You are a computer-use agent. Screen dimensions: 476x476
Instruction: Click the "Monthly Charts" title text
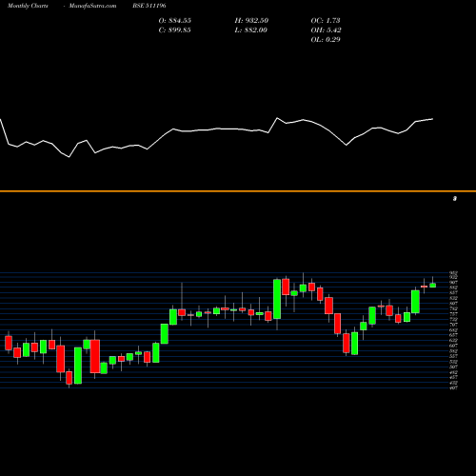click(x=28, y=6)
